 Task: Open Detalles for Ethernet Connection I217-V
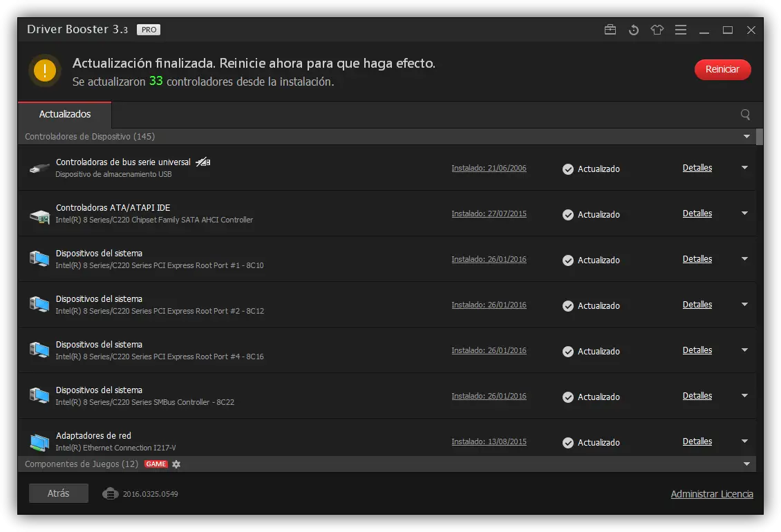click(x=697, y=441)
